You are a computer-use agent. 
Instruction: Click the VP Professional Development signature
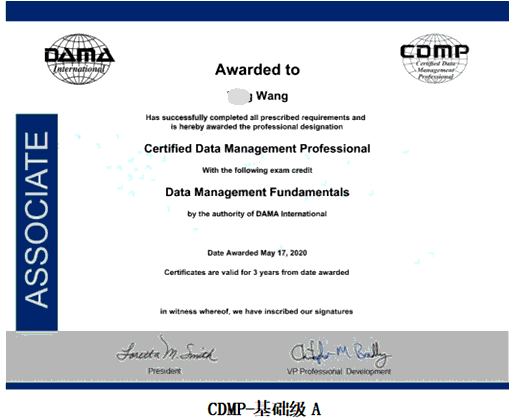click(x=340, y=353)
